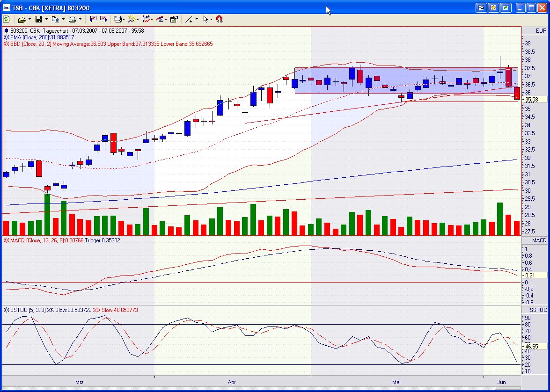550x392 pixels.
Task: Click the Mai month label on time axis
Action: (396, 382)
